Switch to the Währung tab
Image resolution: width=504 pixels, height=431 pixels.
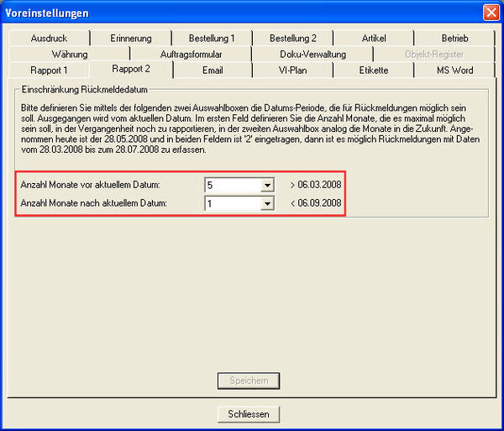[x=70, y=54]
